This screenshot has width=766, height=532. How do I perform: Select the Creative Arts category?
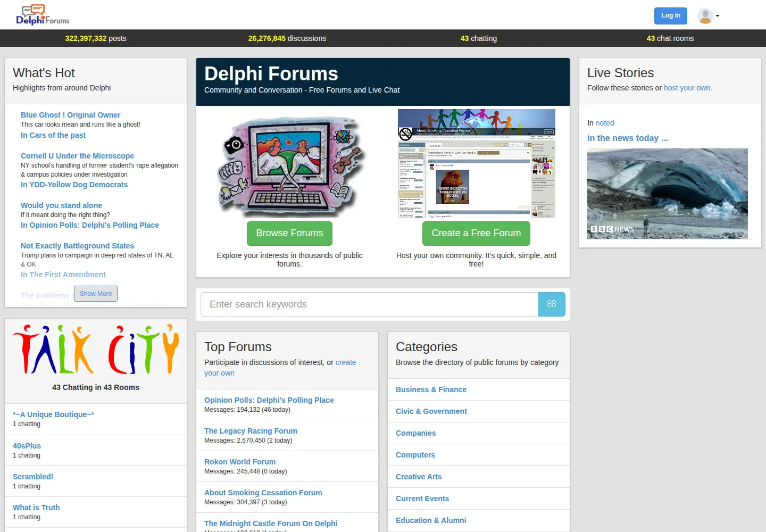coord(419,477)
